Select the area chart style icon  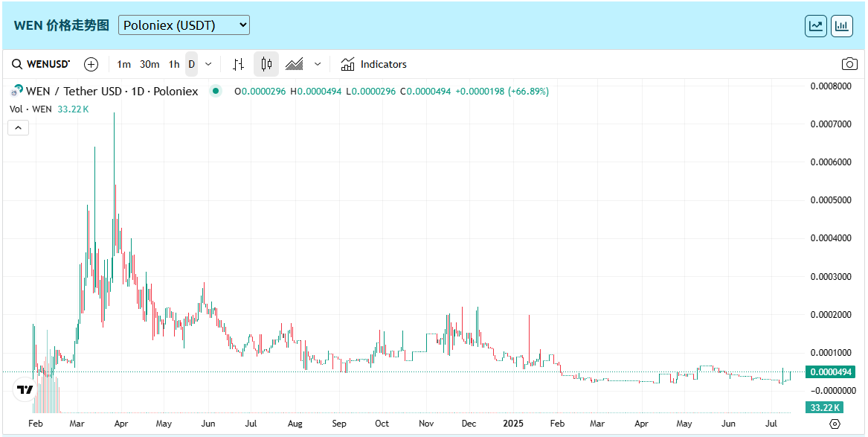294,64
